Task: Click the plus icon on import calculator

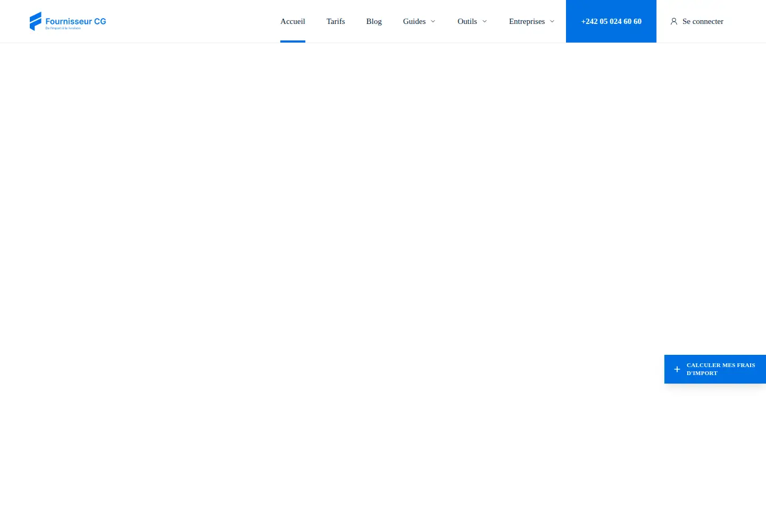Action: click(x=677, y=369)
